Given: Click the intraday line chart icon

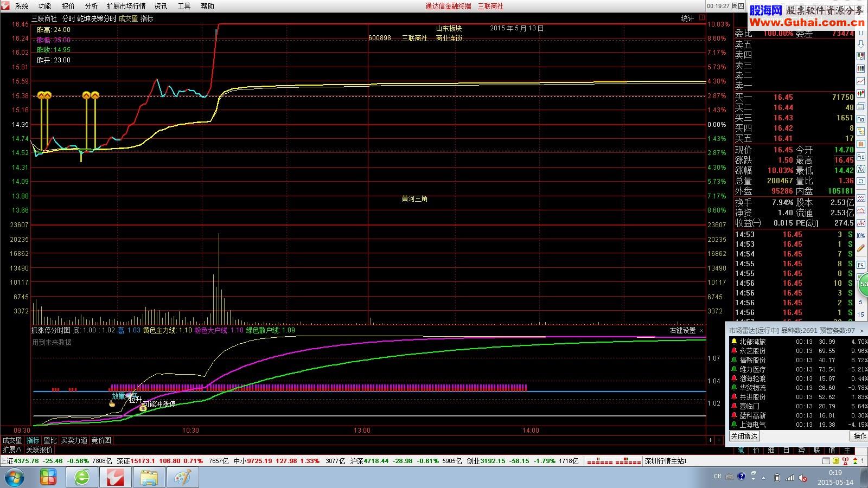Looking at the screenshot, I should tap(861, 80).
